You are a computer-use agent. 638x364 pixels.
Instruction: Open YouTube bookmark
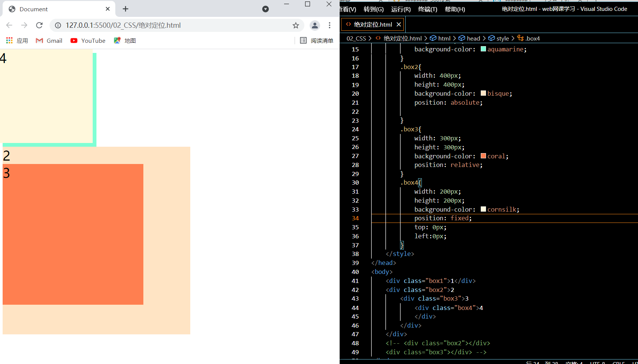click(88, 41)
